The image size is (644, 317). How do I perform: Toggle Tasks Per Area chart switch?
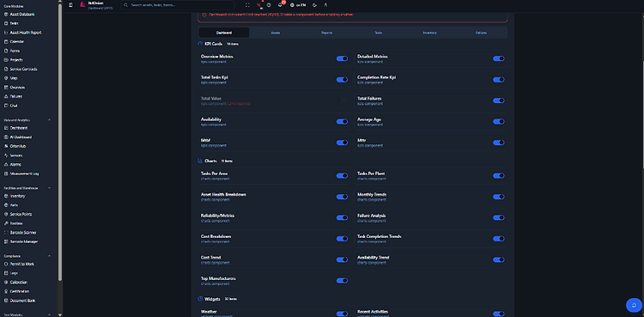pos(342,176)
